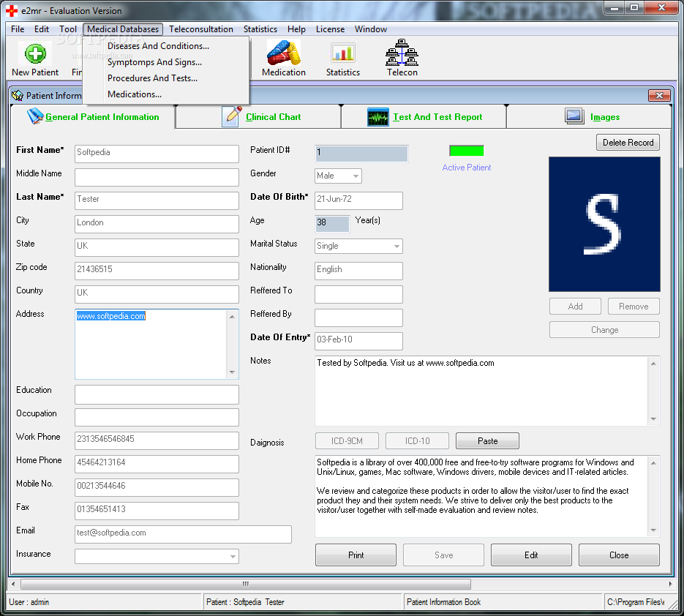This screenshot has width=684, height=616.
Task: Click the Change photo button
Action: pos(604,330)
